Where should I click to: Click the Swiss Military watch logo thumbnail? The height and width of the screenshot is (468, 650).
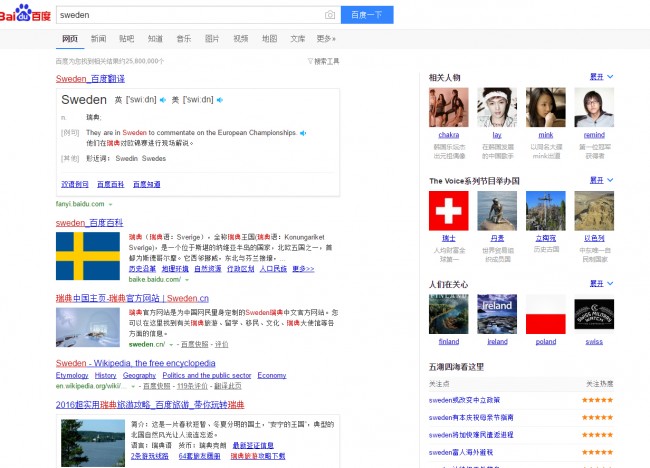pos(594,314)
